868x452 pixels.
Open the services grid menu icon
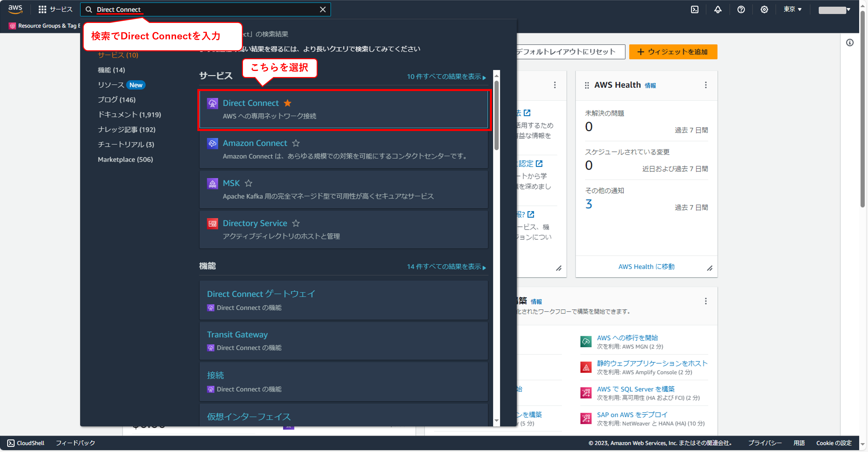43,10
